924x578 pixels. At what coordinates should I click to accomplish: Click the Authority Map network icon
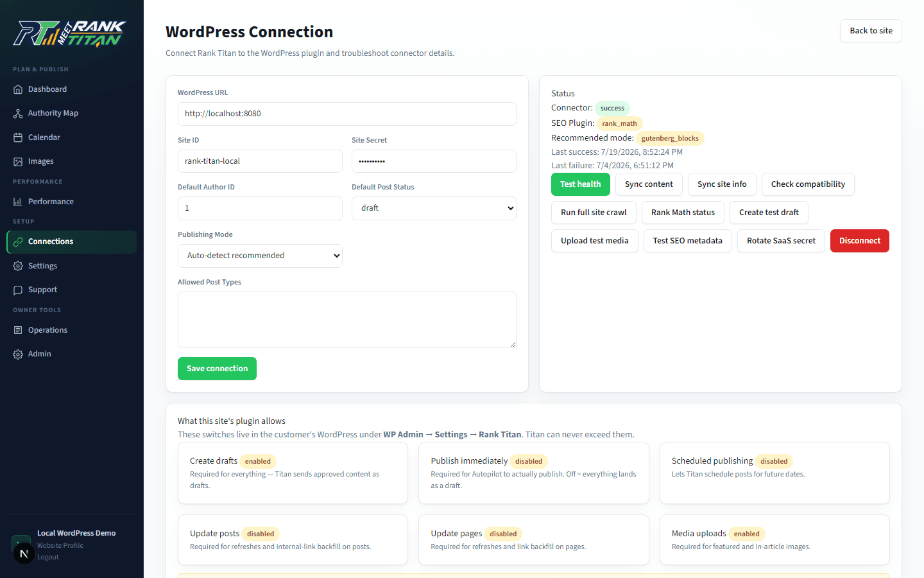coord(18,113)
